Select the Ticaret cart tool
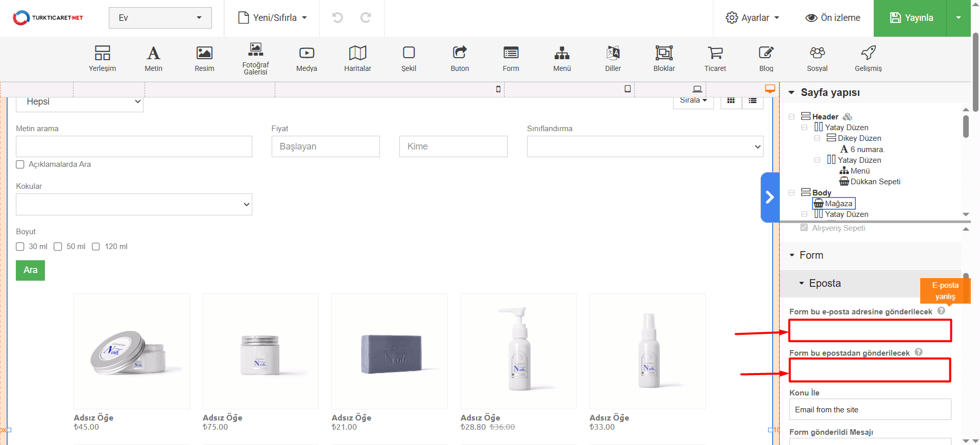 pyautogui.click(x=715, y=58)
